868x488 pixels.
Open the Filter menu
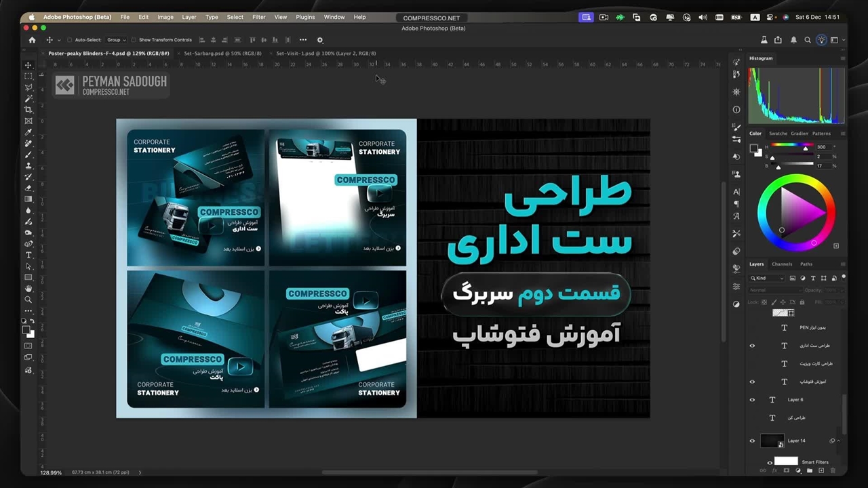(258, 17)
